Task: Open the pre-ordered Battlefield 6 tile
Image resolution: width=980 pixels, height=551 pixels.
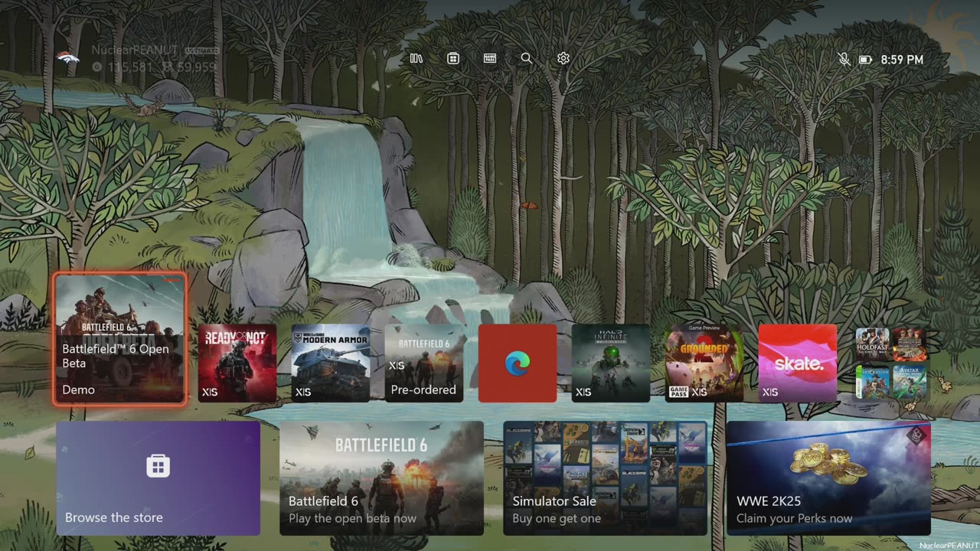Action: coord(424,363)
